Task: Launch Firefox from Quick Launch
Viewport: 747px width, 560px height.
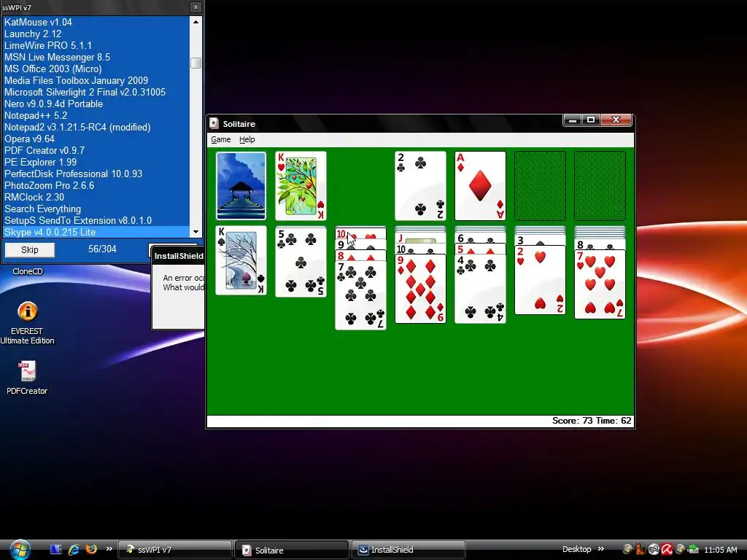Action: [x=91, y=549]
